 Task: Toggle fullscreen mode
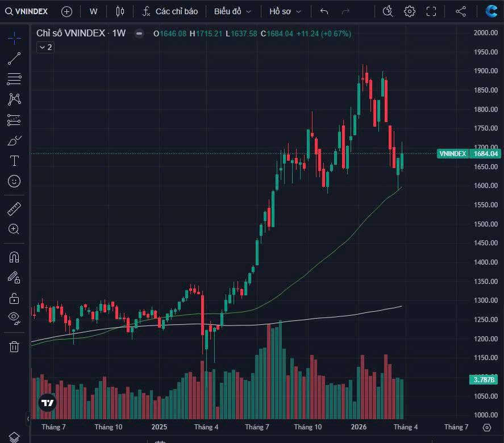(431, 11)
